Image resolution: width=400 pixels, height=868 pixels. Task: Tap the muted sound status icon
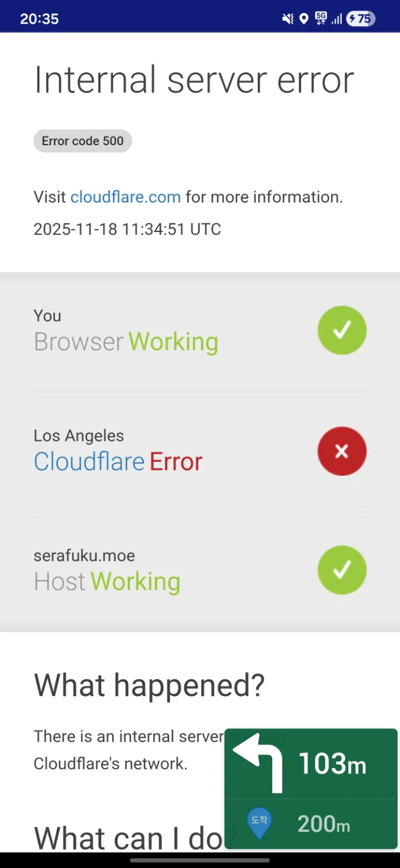coord(287,19)
